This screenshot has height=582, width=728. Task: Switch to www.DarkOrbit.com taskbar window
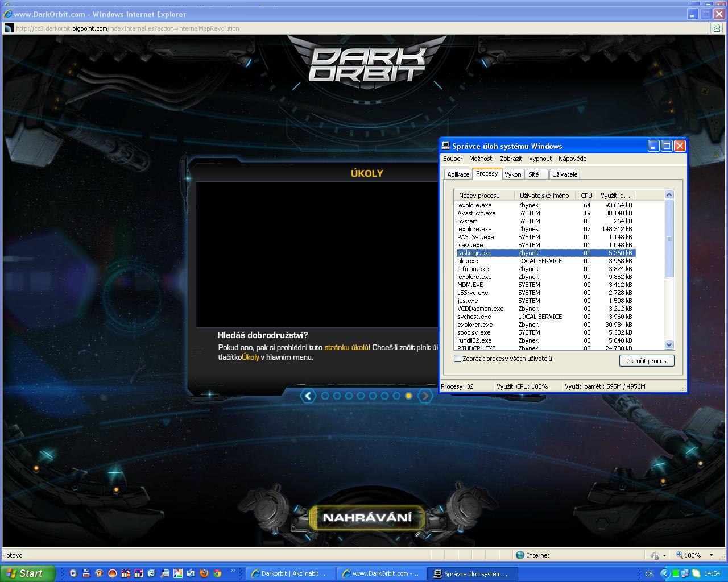click(381, 573)
